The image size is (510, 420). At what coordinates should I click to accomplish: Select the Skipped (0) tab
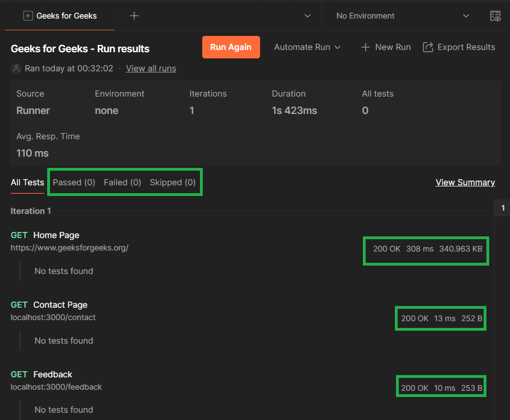tap(172, 182)
